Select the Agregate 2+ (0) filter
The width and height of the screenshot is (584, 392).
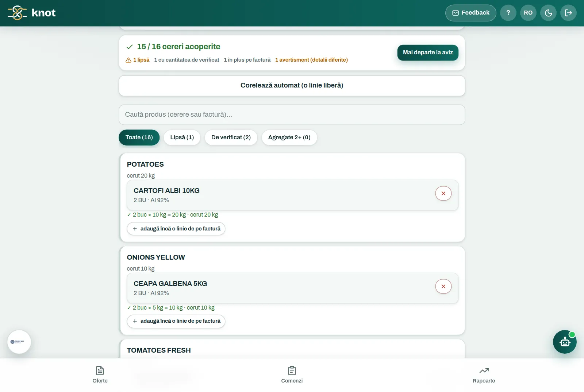pyautogui.click(x=289, y=137)
